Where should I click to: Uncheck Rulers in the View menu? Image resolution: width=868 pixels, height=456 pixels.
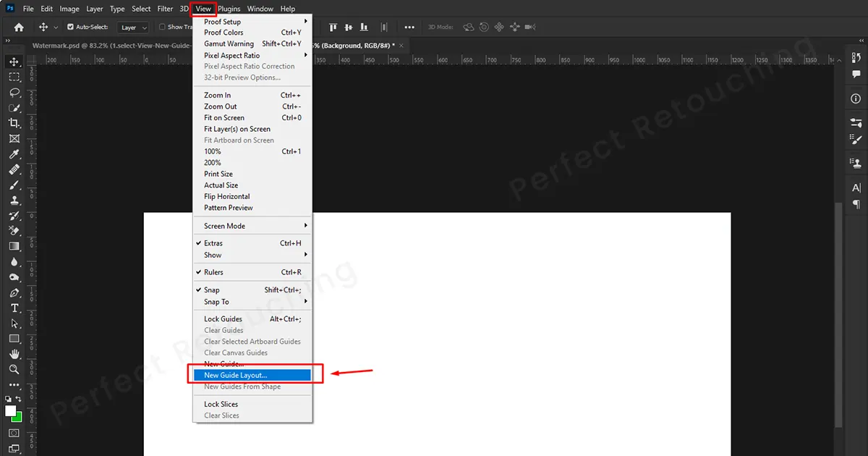213,272
